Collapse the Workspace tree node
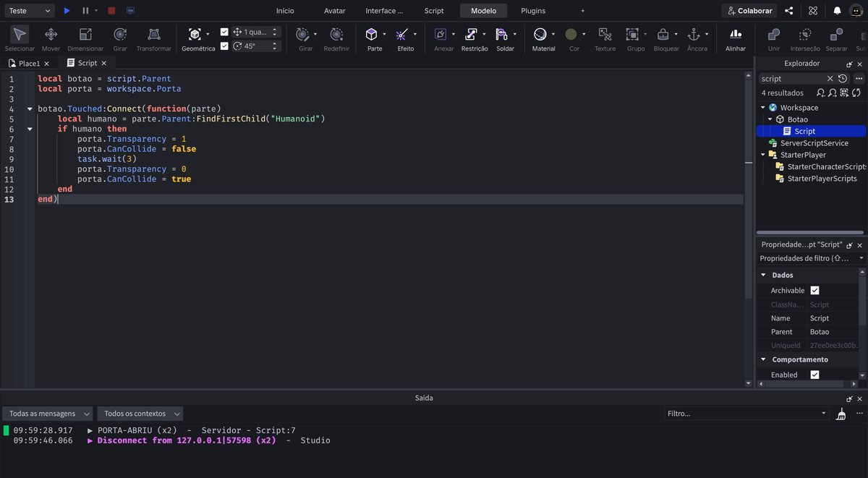868x478 pixels. [x=763, y=107]
